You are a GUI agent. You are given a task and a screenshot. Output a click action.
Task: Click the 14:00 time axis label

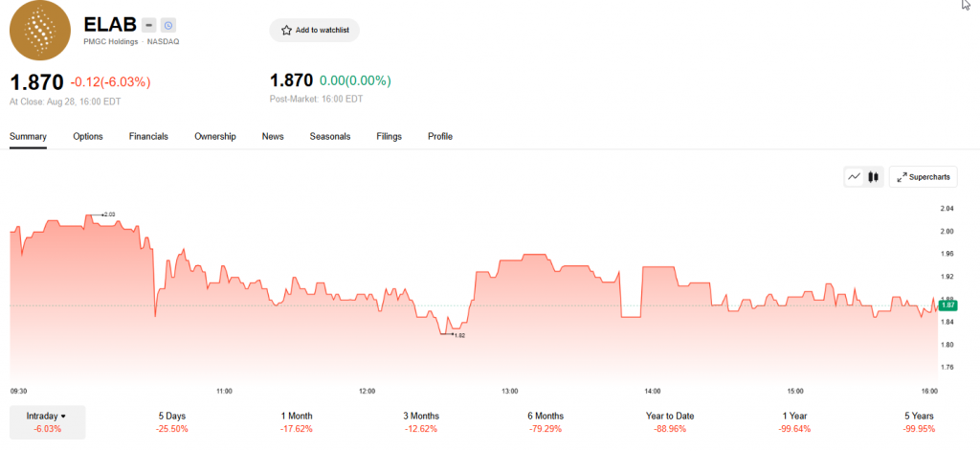click(653, 391)
